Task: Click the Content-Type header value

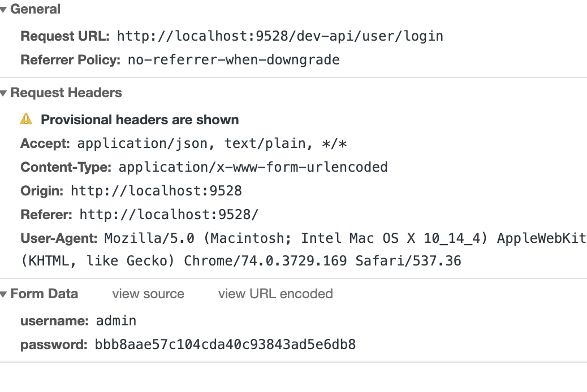Action: [x=252, y=167]
